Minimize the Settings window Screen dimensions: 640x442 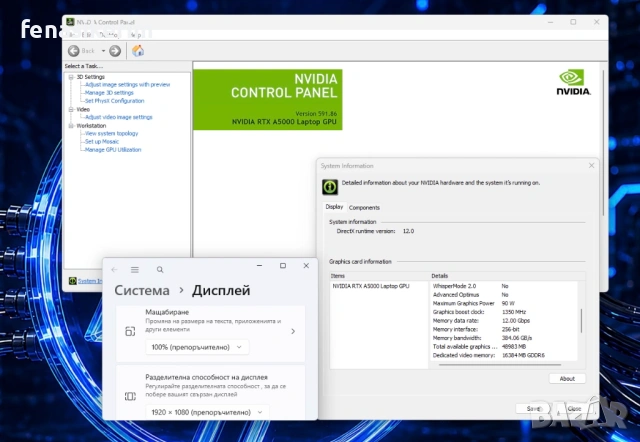click(259, 265)
